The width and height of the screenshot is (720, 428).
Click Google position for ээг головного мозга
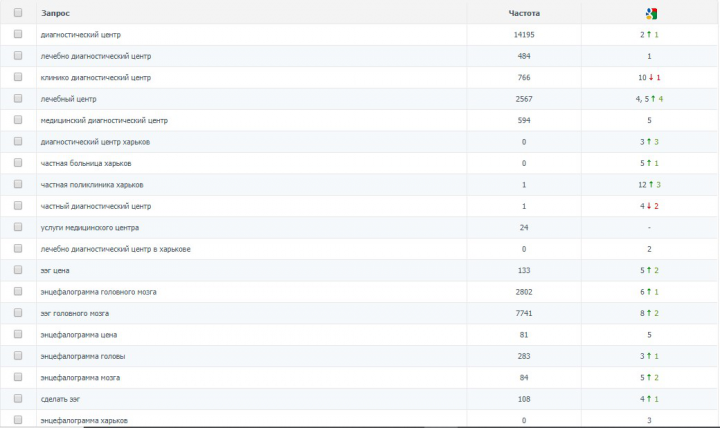[649, 313]
